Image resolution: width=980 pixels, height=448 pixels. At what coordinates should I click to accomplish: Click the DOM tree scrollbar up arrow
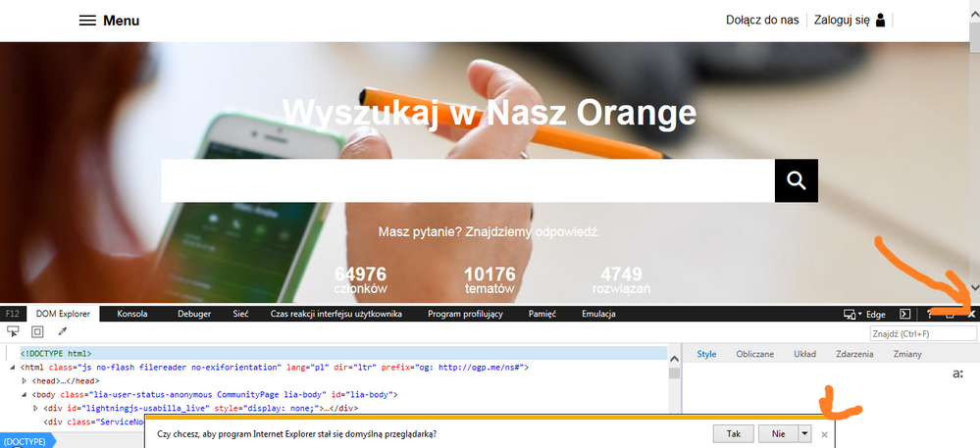pos(674,359)
